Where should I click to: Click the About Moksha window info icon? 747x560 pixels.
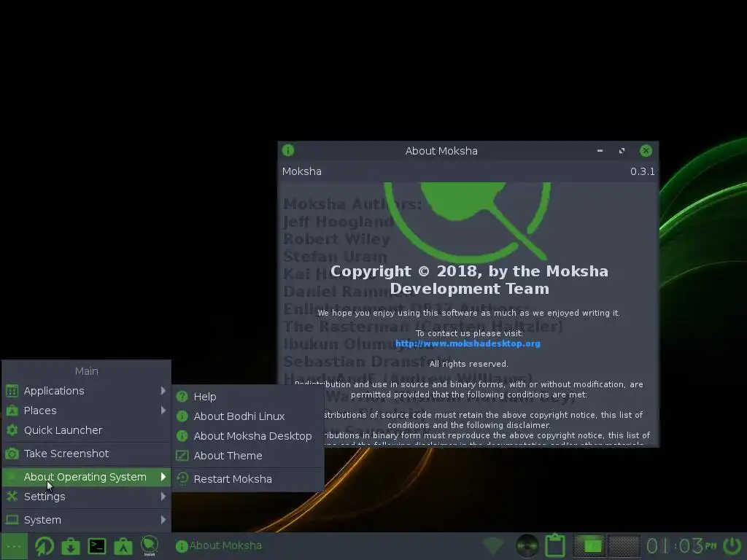(288, 150)
